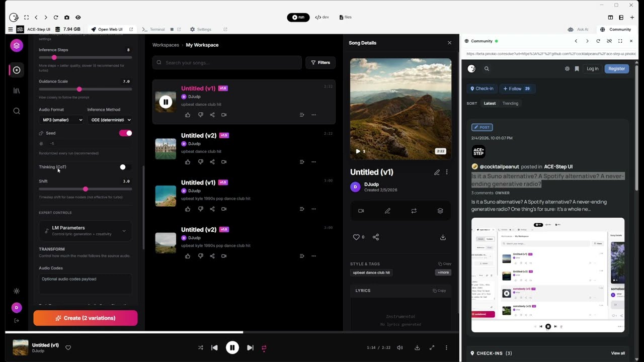Open more options for first Untitled (v1) song
This screenshot has height=362, width=644.
(x=313, y=115)
